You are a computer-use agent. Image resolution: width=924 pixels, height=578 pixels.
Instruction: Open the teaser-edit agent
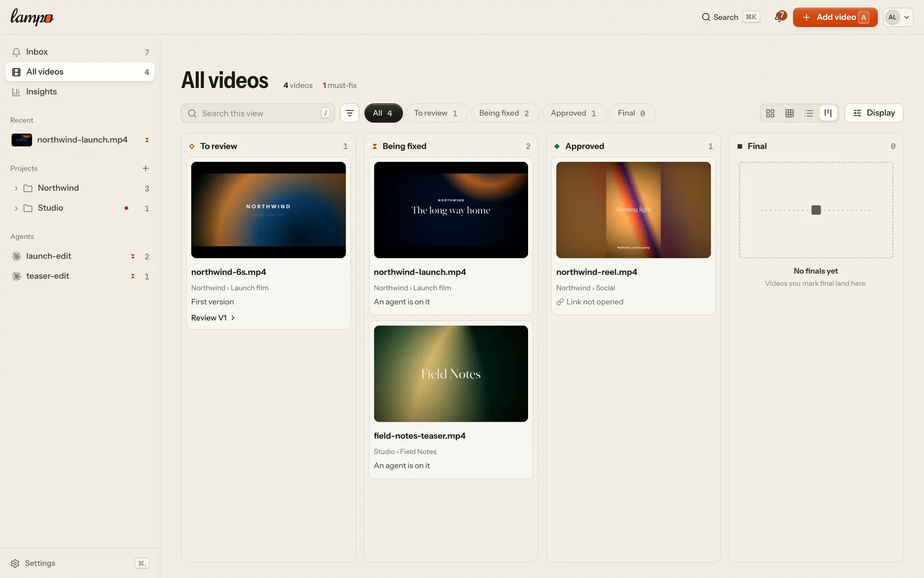(x=80, y=276)
